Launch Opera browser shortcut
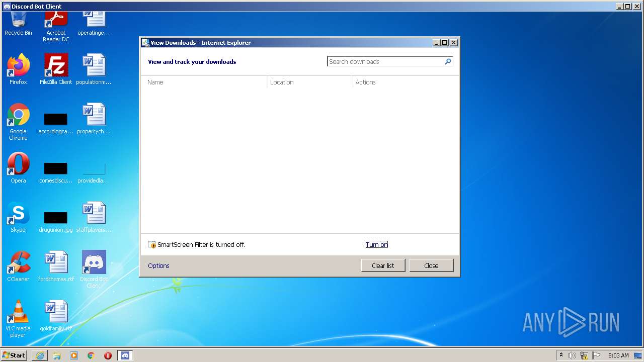This screenshot has height=362, width=644. click(x=18, y=167)
